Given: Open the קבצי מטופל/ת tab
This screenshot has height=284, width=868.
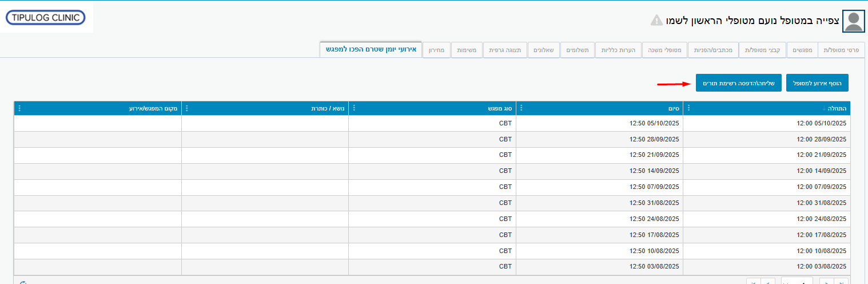Looking at the screenshot, I should [762, 50].
